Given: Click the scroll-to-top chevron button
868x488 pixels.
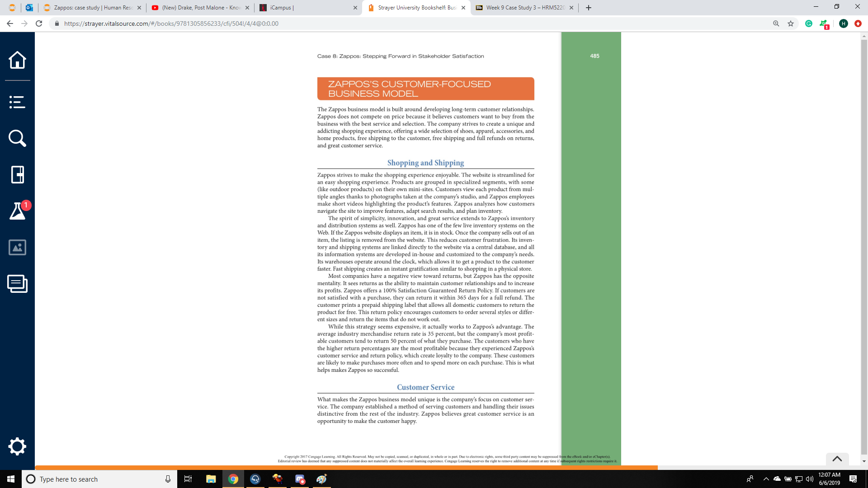Looking at the screenshot, I should click(x=837, y=459).
